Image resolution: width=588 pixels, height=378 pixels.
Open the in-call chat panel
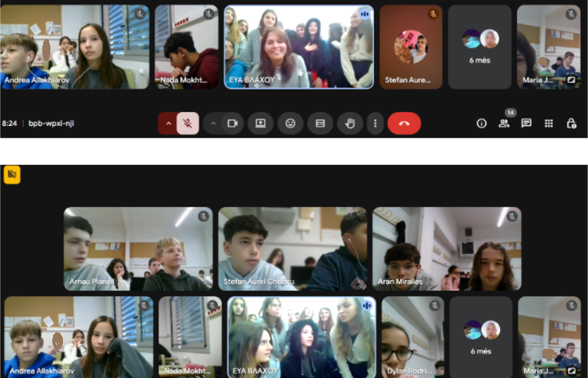(526, 123)
